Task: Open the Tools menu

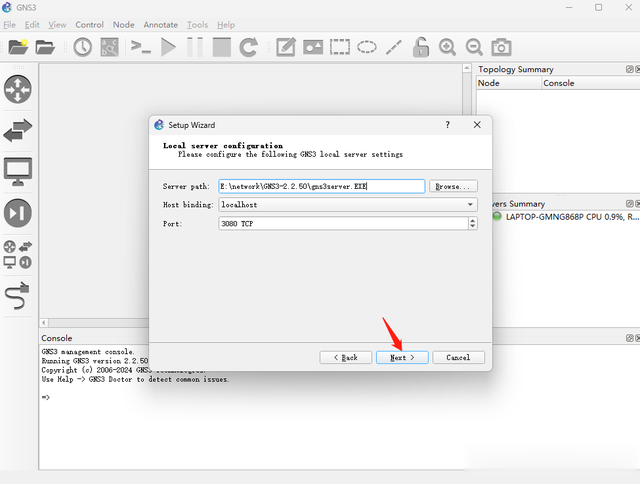Action: coord(197,25)
